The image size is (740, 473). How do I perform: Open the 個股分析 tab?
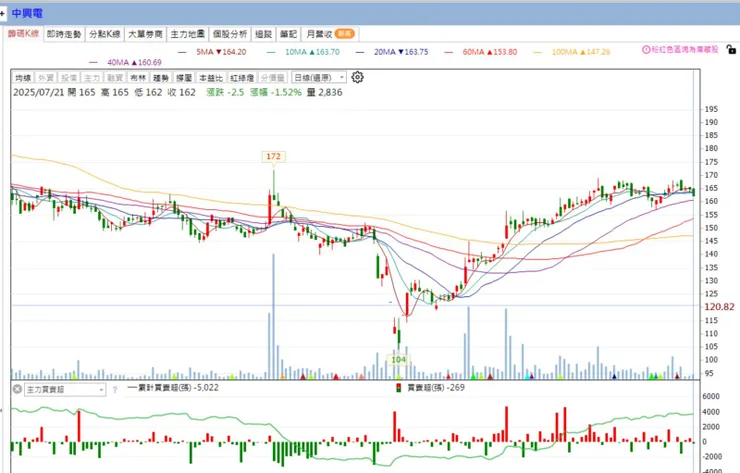point(230,34)
